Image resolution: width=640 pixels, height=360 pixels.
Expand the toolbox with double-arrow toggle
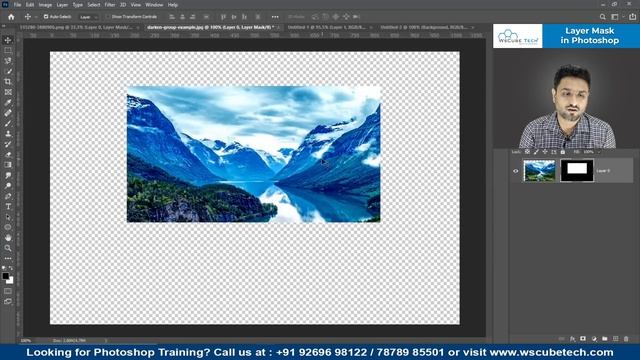[x=4, y=26]
